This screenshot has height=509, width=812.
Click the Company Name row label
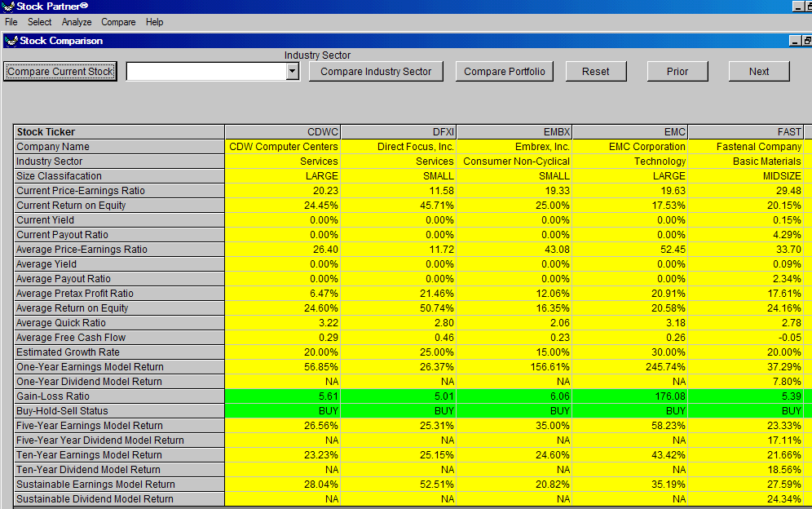coord(119,147)
